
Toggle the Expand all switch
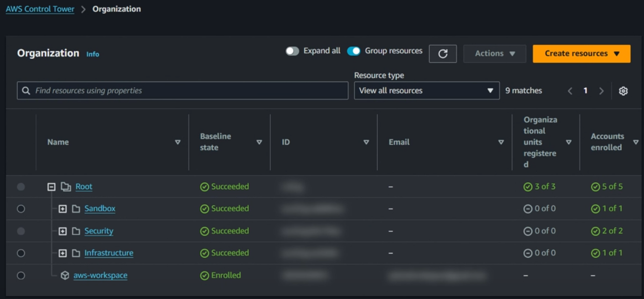(x=292, y=51)
